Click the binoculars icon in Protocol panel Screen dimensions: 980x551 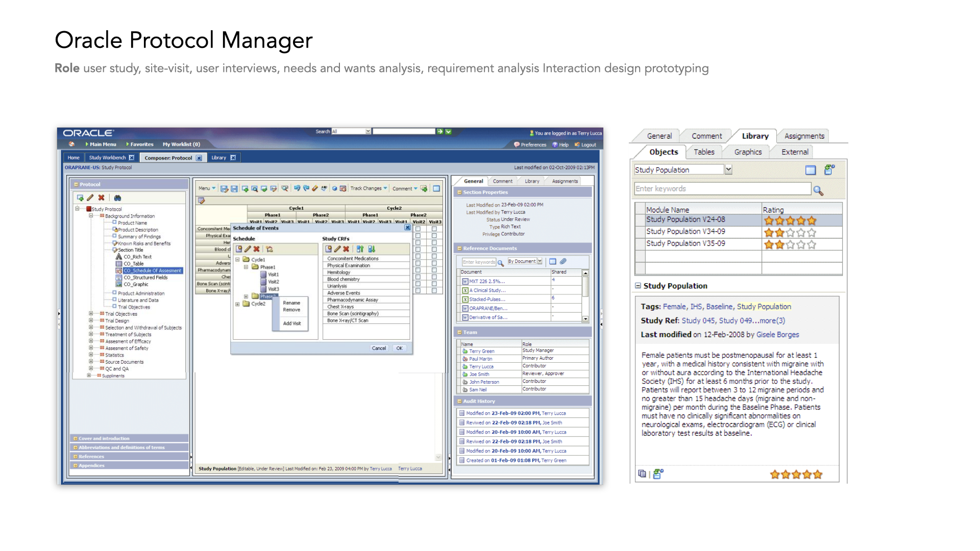pyautogui.click(x=117, y=198)
